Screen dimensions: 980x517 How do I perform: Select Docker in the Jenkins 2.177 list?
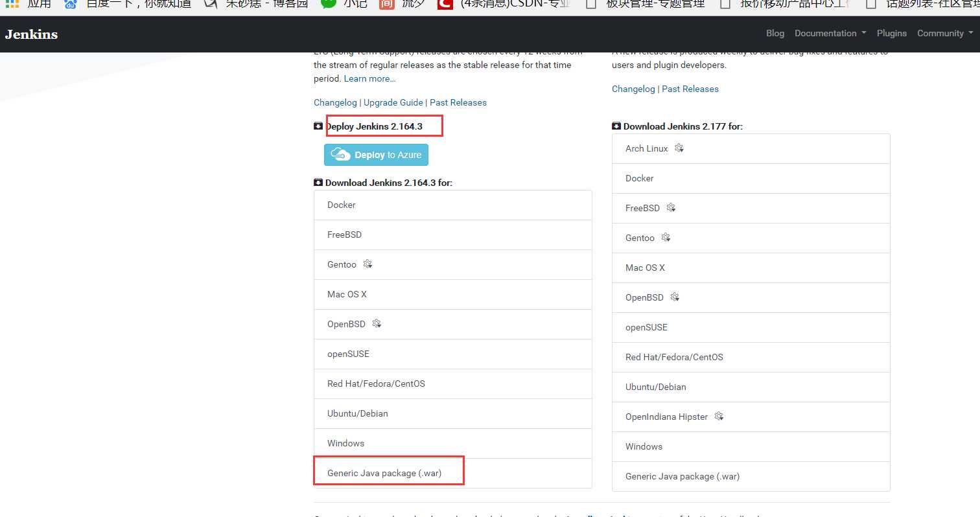(751, 178)
